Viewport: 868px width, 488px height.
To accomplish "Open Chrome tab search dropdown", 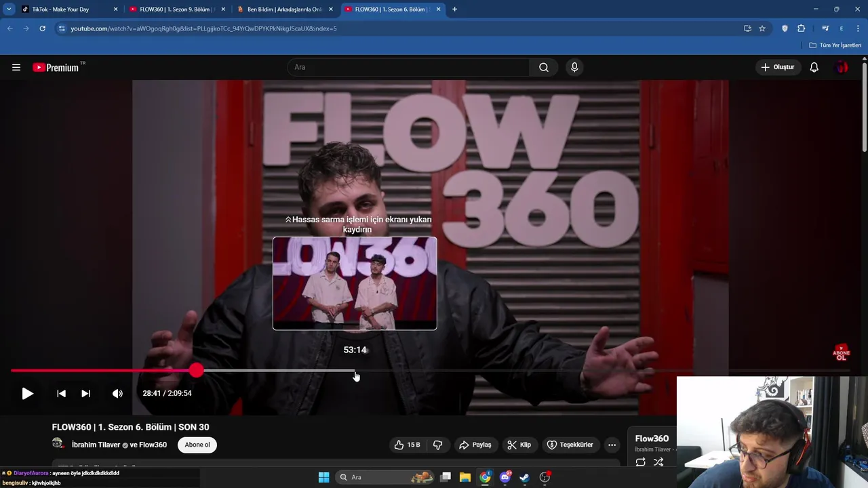I will coord(9,9).
